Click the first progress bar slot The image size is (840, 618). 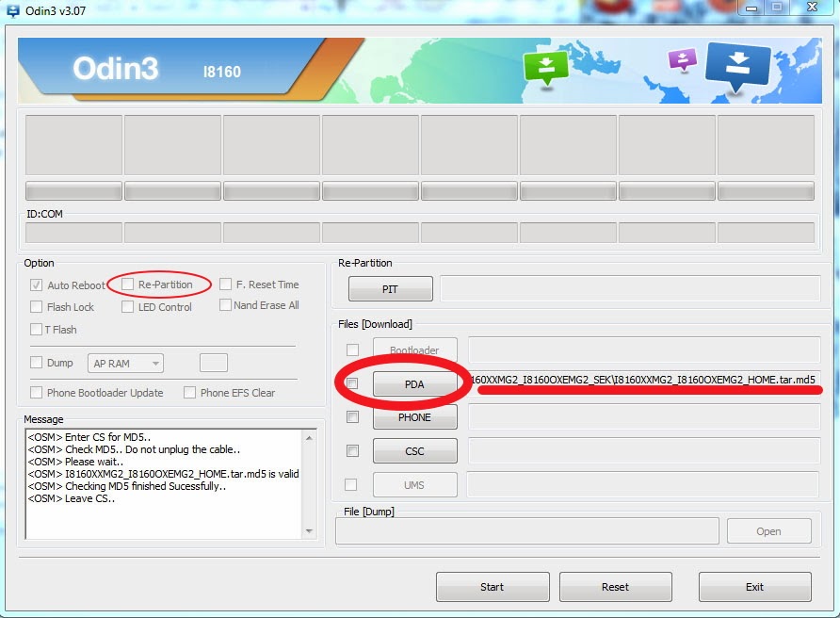[x=74, y=191]
